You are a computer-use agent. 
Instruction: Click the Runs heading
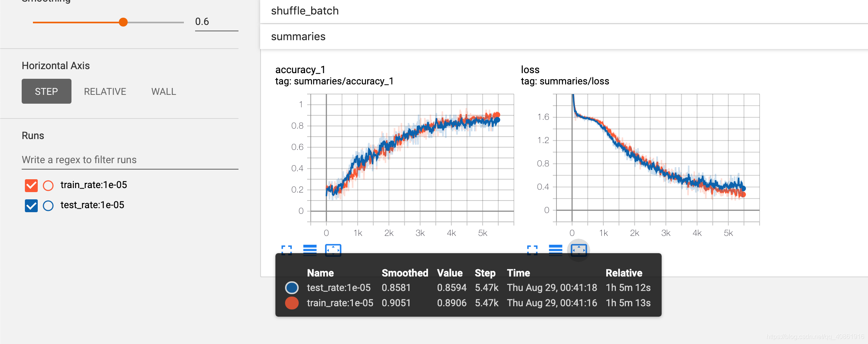click(x=33, y=135)
